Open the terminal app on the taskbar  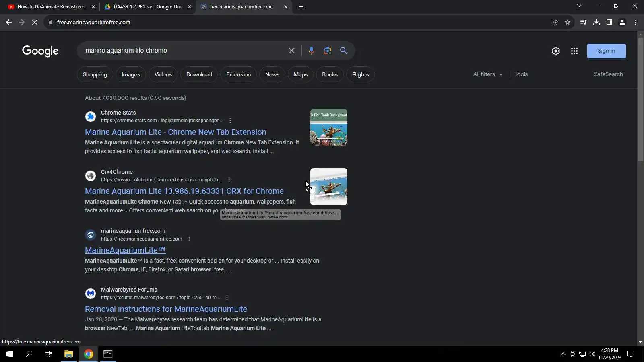click(108, 354)
